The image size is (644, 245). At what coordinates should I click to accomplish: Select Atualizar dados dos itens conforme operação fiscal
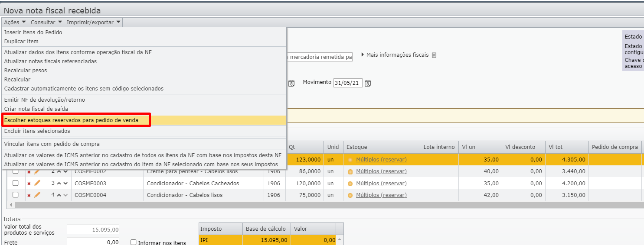coord(144,52)
